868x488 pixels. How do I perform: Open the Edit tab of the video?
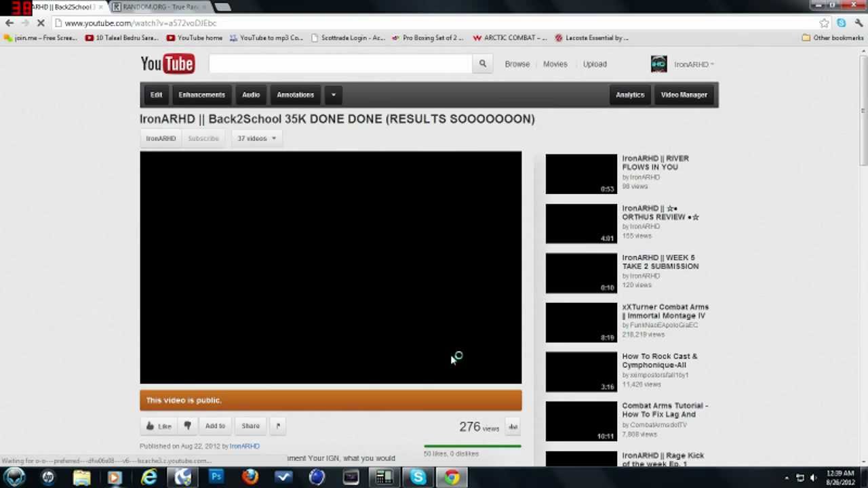pyautogui.click(x=157, y=95)
